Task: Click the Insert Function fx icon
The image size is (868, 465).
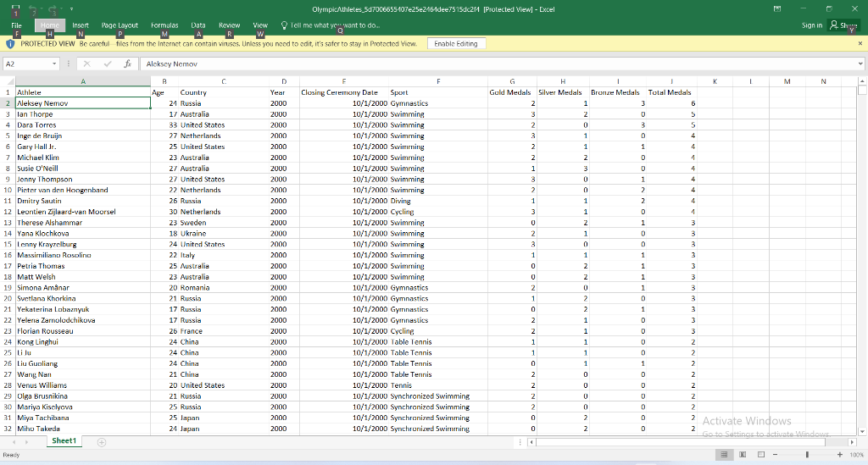Action: point(127,64)
